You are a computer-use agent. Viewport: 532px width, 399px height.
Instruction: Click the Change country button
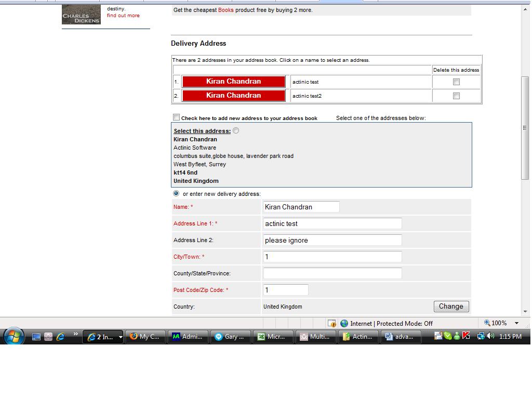[451, 307]
